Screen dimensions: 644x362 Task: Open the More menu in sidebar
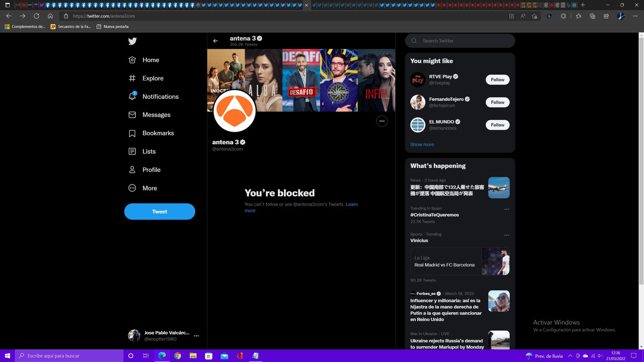142,188
